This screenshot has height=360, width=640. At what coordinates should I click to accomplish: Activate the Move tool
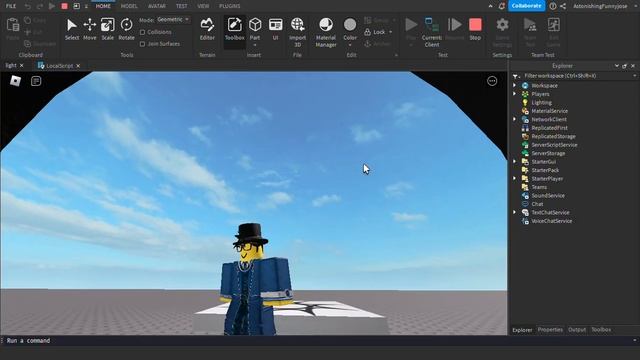[x=90, y=29]
